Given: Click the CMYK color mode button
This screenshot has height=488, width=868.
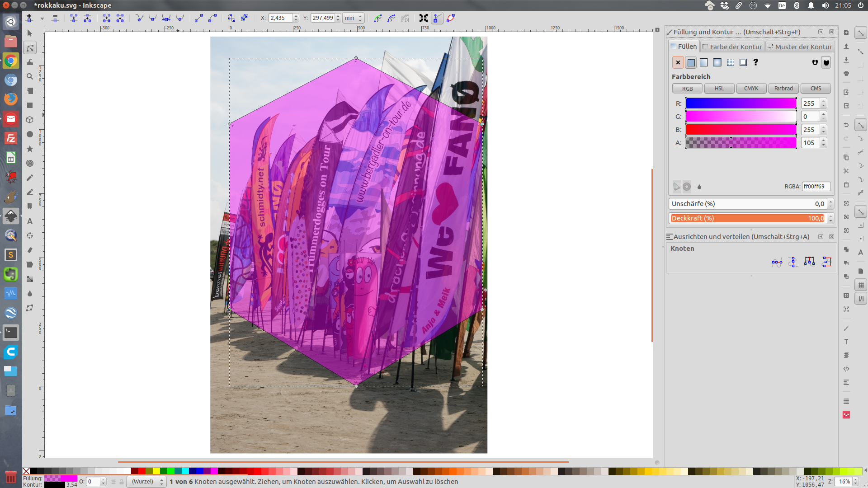Looking at the screenshot, I should (751, 89).
